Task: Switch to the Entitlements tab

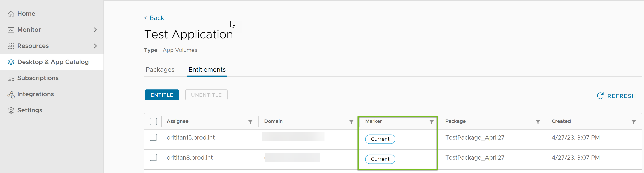Action: click(x=207, y=69)
